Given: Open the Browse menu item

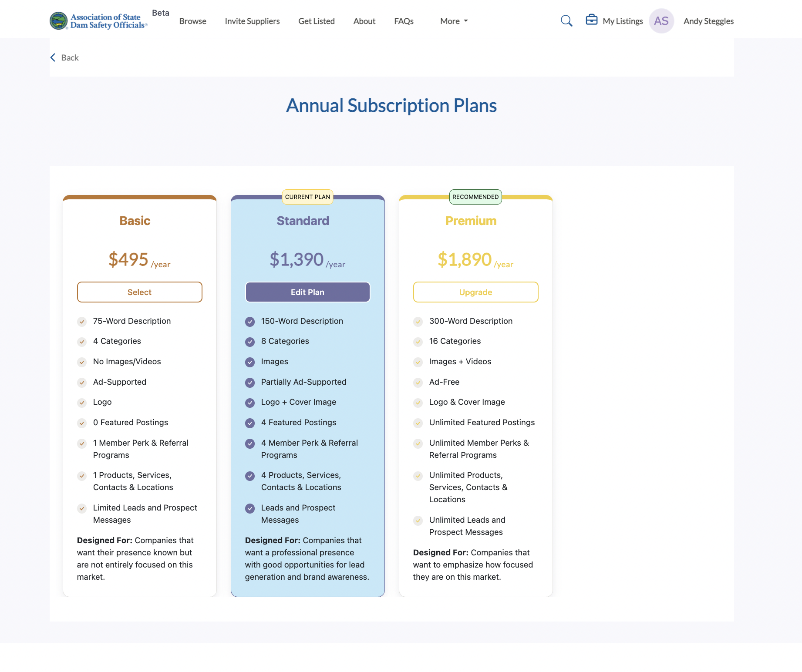Looking at the screenshot, I should tap(192, 21).
